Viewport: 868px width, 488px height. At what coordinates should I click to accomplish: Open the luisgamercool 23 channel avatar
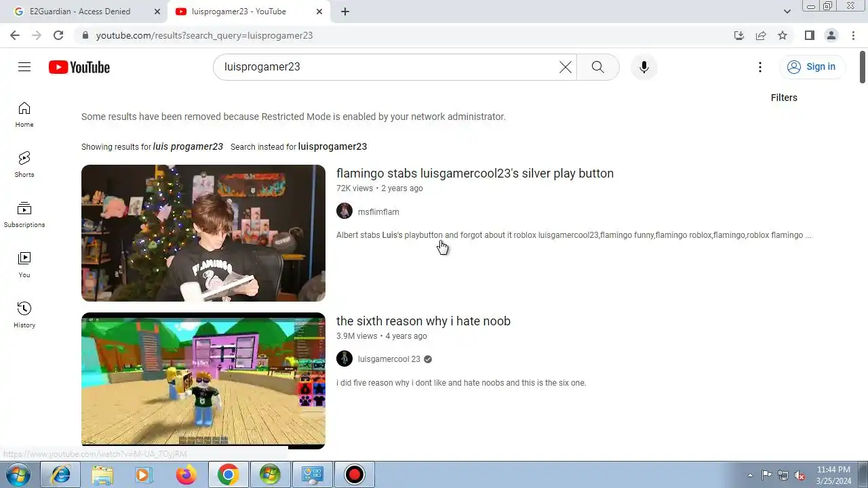[344, 359]
